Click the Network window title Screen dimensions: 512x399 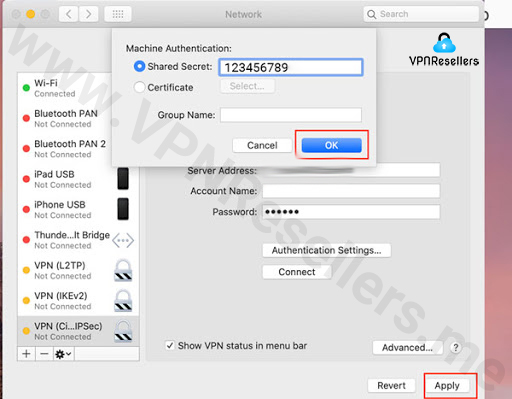click(x=243, y=14)
